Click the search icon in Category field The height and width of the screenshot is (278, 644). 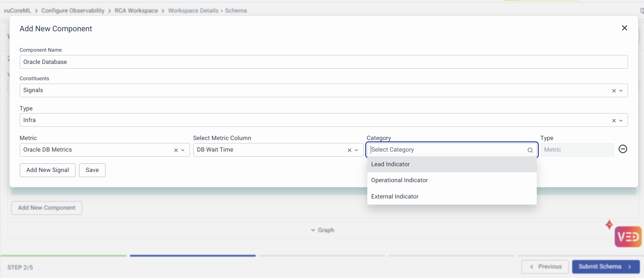(530, 150)
